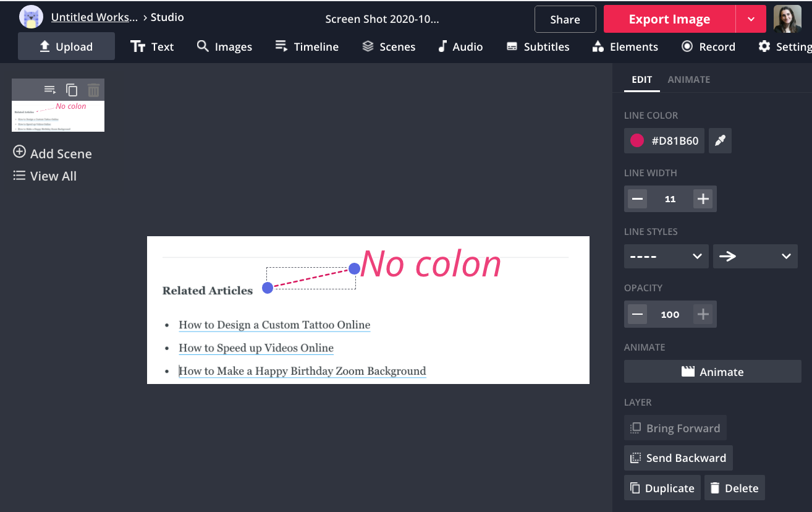Open the Elements shapes tool
812x512 pixels.
click(x=625, y=47)
